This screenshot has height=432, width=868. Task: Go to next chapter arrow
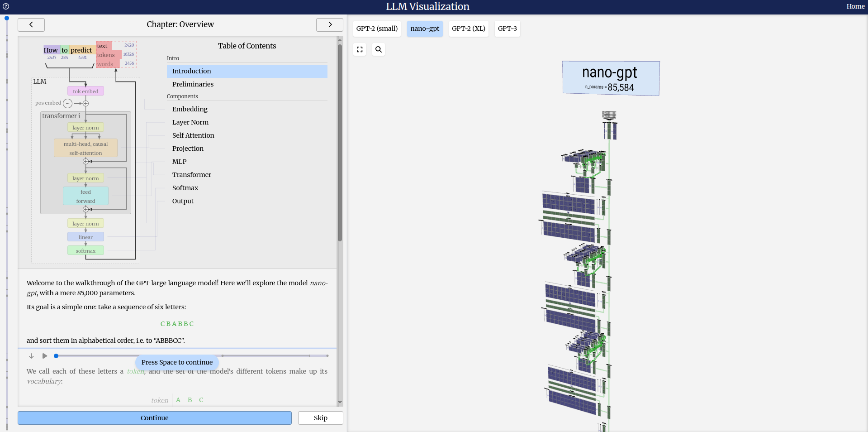(x=330, y=24)
